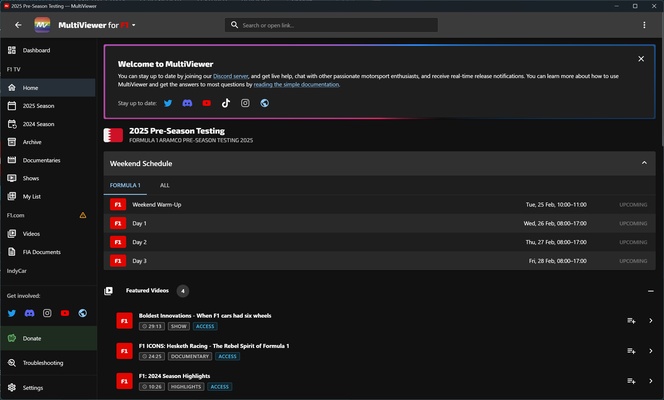Click the Twitter icon in the welcome banner
This screenshot has height=400, width=664.
point(168,103)
